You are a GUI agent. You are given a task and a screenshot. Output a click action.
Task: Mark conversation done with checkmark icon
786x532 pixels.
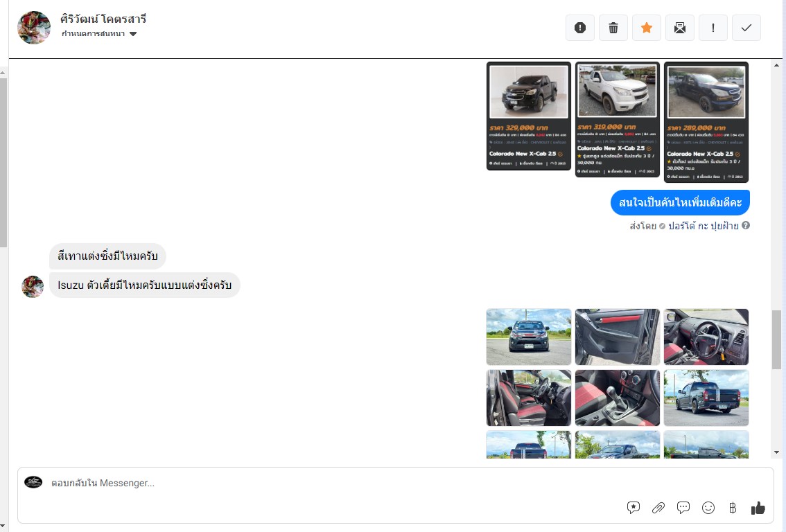coord(746,28)
